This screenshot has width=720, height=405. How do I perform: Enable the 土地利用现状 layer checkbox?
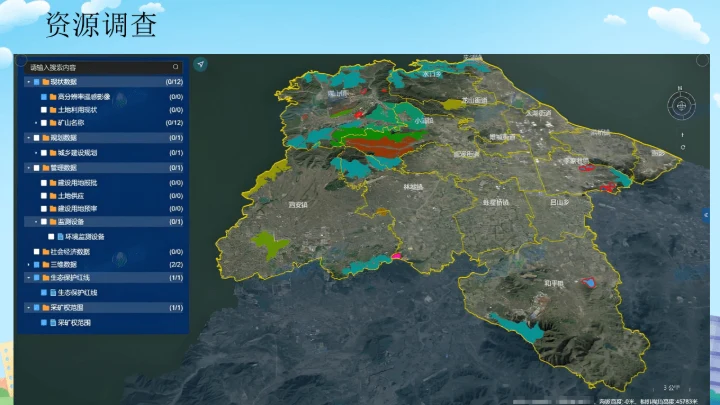coord(44,109)
